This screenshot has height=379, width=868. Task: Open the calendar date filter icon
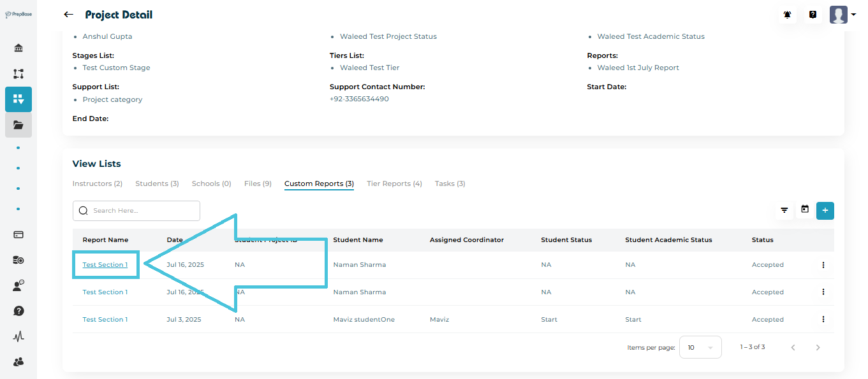click(805, 210)
